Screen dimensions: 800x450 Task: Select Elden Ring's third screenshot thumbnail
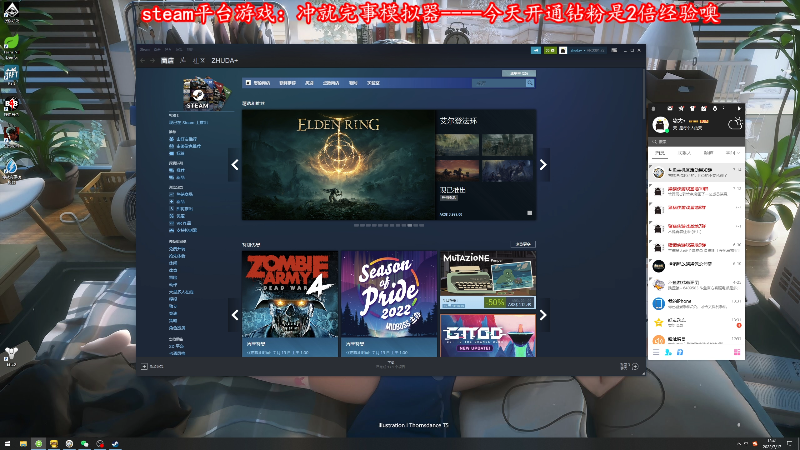(x=458, y=171)
